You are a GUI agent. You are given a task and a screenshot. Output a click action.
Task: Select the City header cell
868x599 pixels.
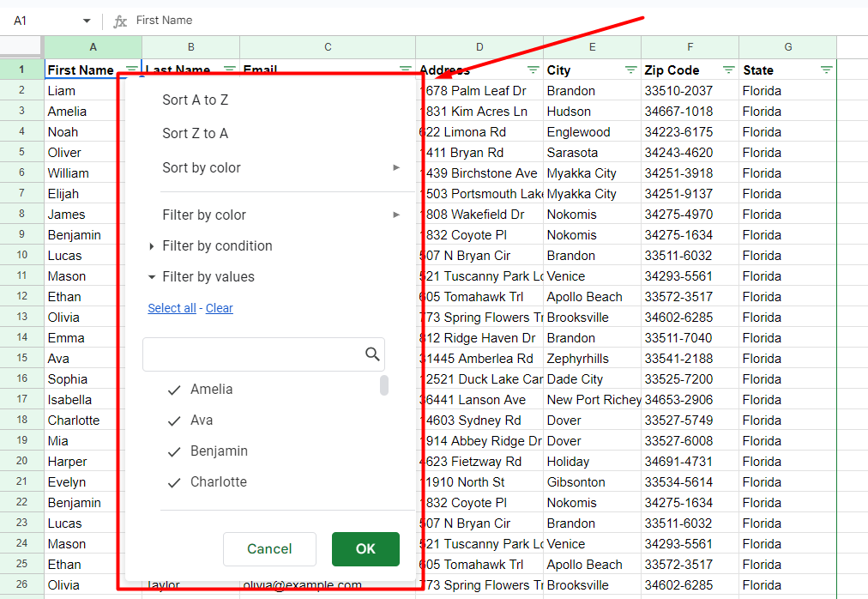(593, 70)
